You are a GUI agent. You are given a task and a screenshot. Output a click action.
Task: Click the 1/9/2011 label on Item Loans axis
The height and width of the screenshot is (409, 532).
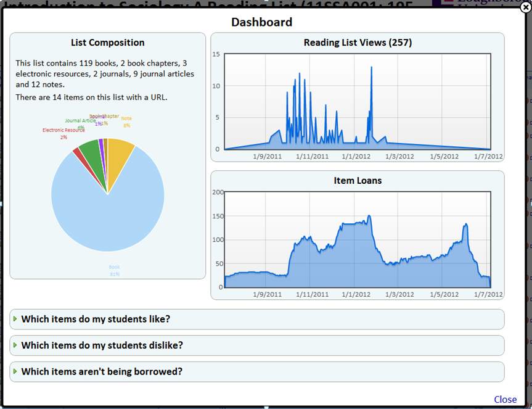point(267,294)
